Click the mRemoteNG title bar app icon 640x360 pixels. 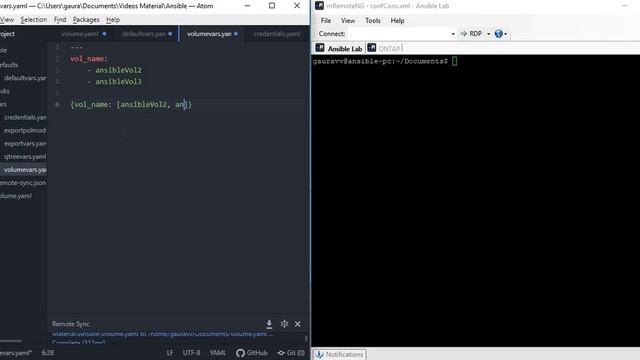[x=319, y=6]
